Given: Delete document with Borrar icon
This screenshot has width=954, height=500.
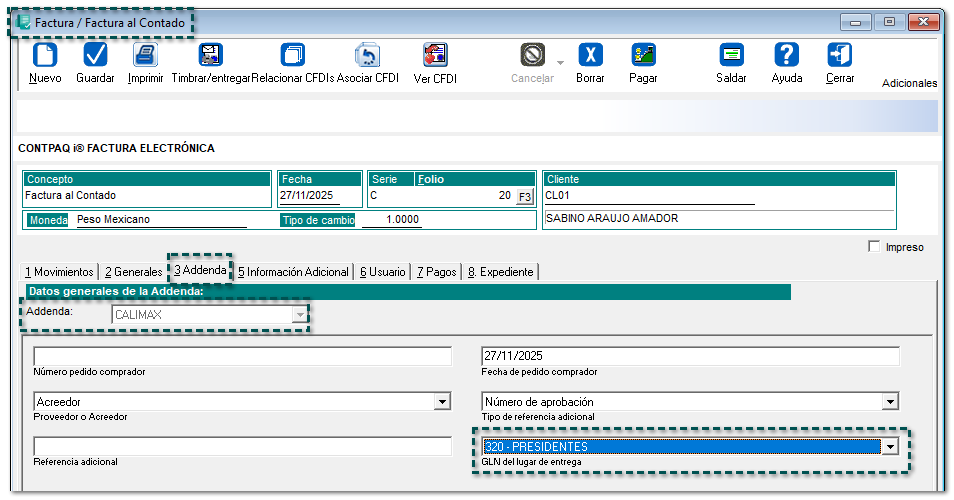Looking at the screenshot, I should tap(590, 56).
